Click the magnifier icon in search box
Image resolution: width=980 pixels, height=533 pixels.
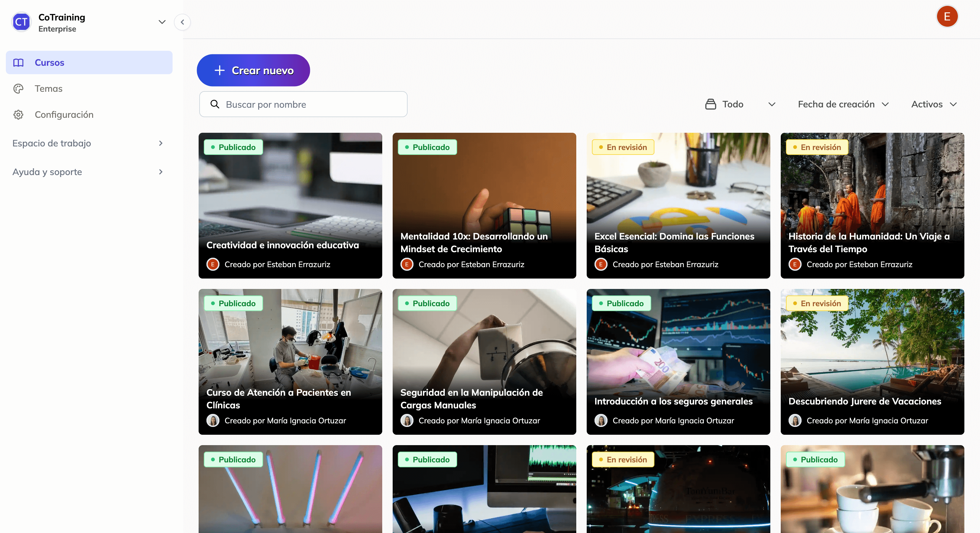point(215,104)
